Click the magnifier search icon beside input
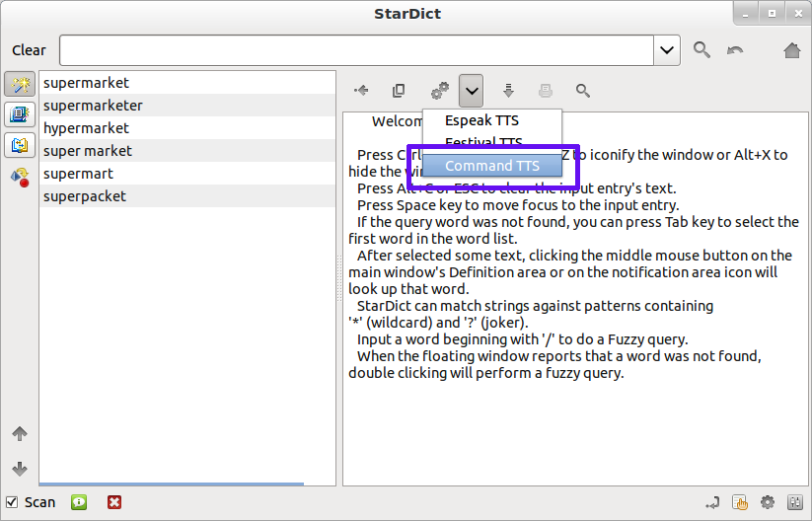Viewport: 812px width, 521px height. pyautogui.click(x=701, y=49)
